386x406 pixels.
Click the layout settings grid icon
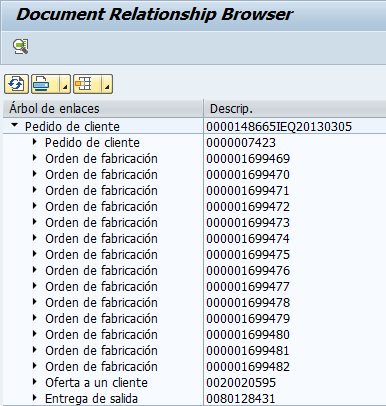[x=83, y=84]
